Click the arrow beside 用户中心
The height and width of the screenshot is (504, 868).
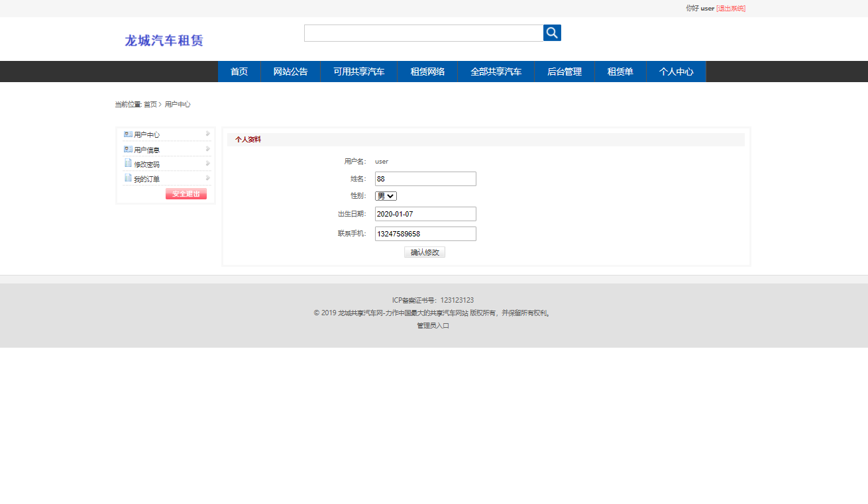208,134
